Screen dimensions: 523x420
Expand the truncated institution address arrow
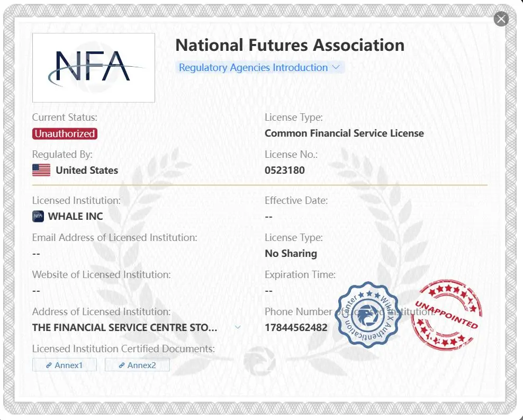click(238, 327)
